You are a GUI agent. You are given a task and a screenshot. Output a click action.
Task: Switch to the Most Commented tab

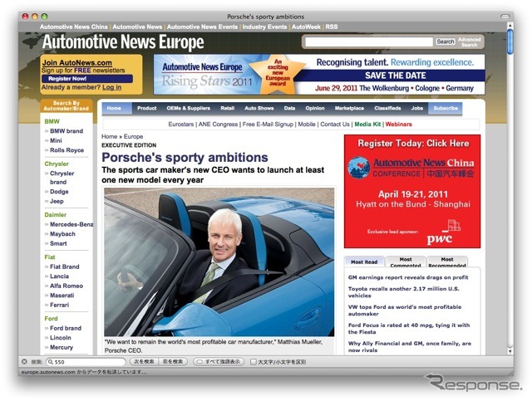tap(406, 262)
